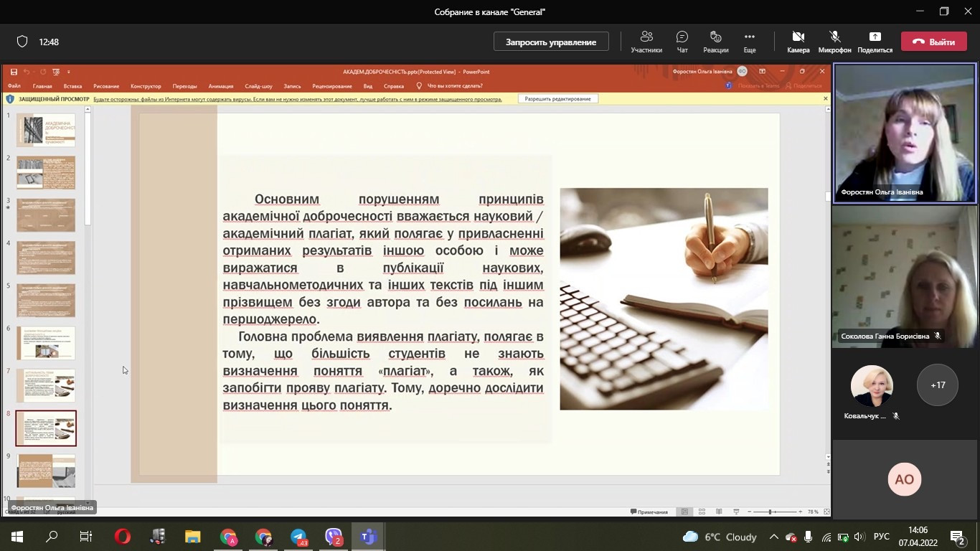Select slide 9 thumbnail
The height and width of the screenshot is (551, 980).
(46, 471)
